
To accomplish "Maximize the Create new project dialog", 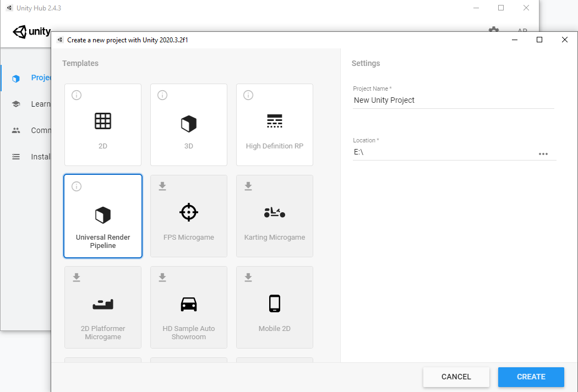I will click(x=539, y=40).
